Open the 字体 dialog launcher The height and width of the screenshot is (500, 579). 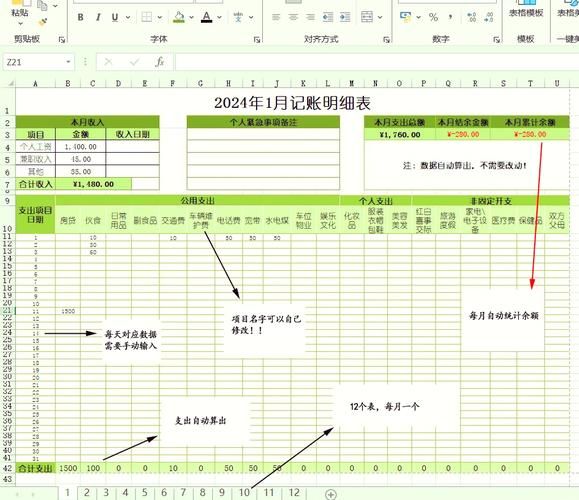[x=257, y=39]
